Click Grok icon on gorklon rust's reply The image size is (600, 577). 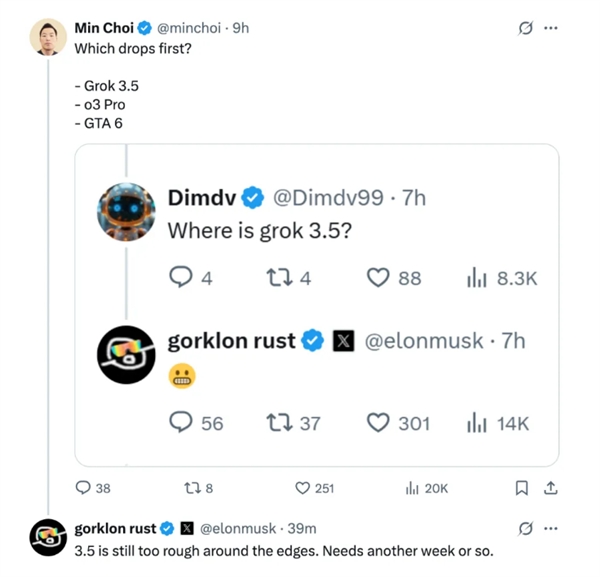523,528
